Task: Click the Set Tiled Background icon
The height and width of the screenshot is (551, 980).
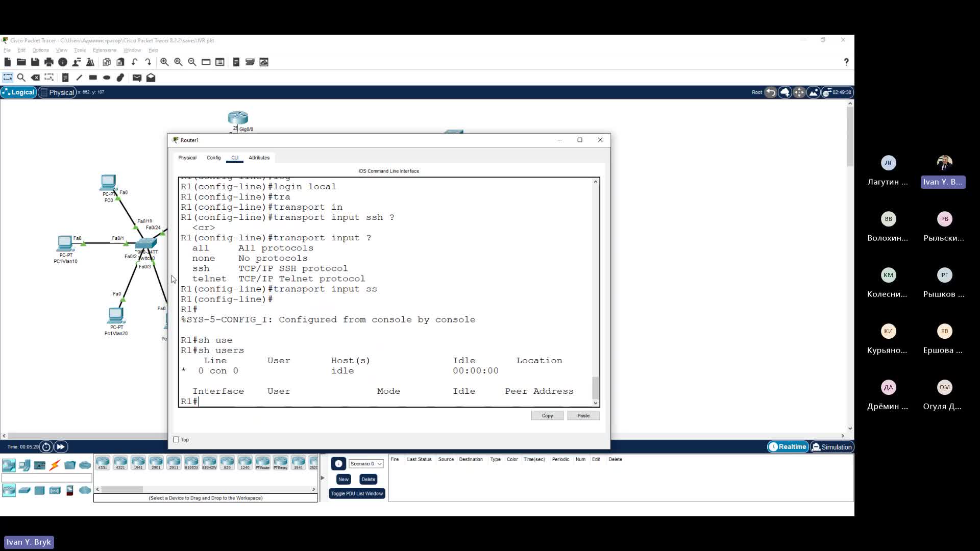Action: [814, 92]
